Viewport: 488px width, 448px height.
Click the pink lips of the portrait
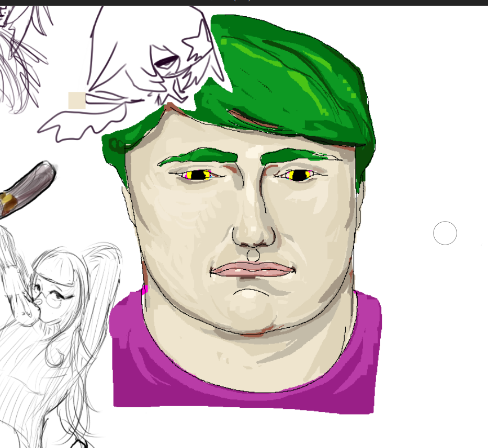coord(253,269)
